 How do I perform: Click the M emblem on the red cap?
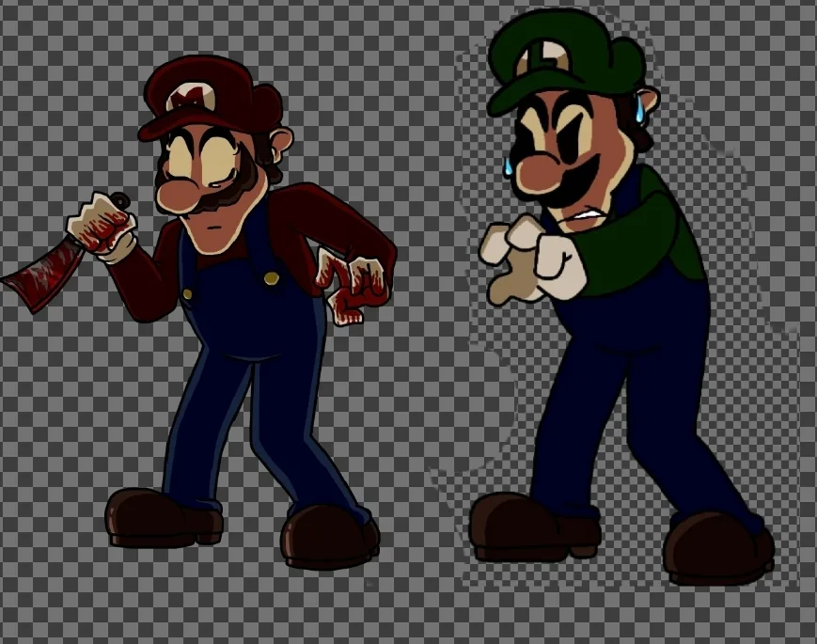(x=191, y=98)
